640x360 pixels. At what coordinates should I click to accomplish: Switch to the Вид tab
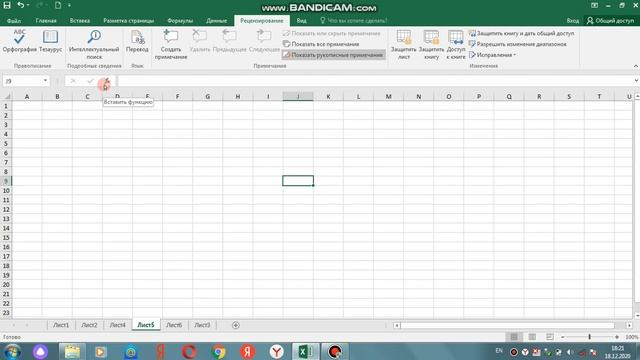coord(301,20)
